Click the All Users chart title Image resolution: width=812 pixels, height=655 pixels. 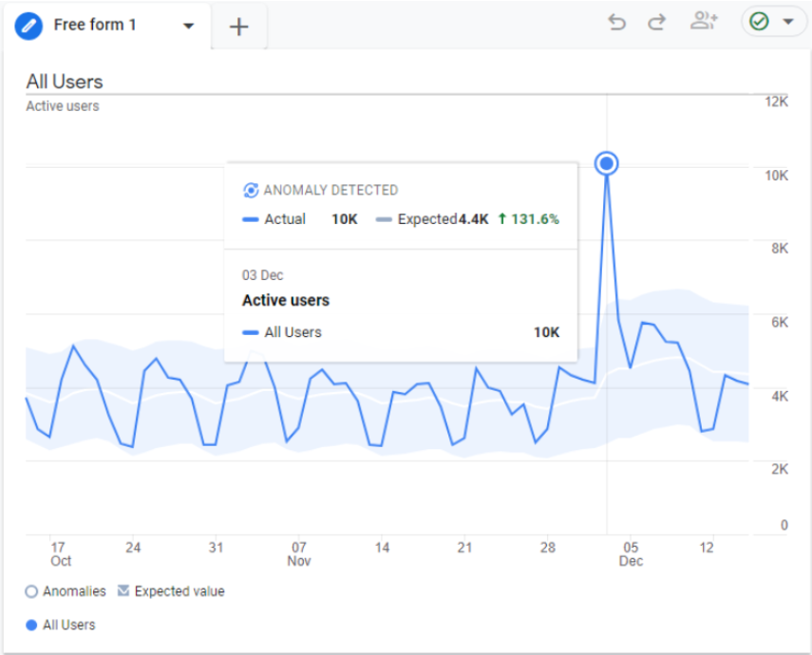click(x=65, y=82)
